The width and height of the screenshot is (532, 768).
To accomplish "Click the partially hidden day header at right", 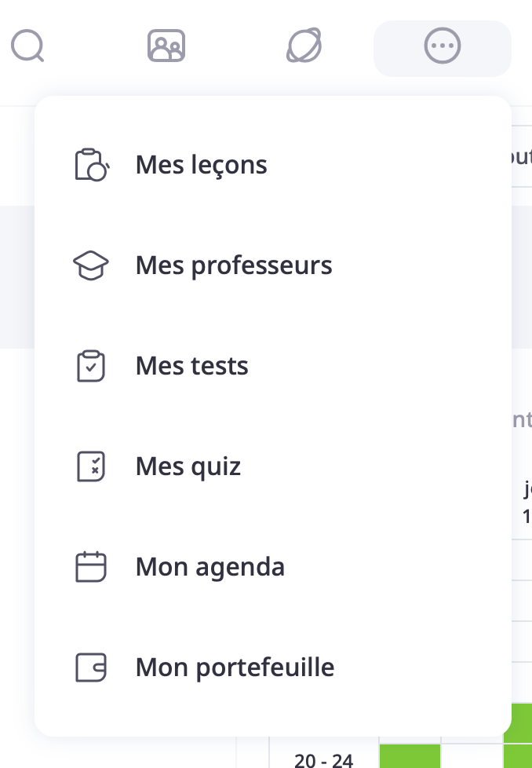I will [525, 503].
